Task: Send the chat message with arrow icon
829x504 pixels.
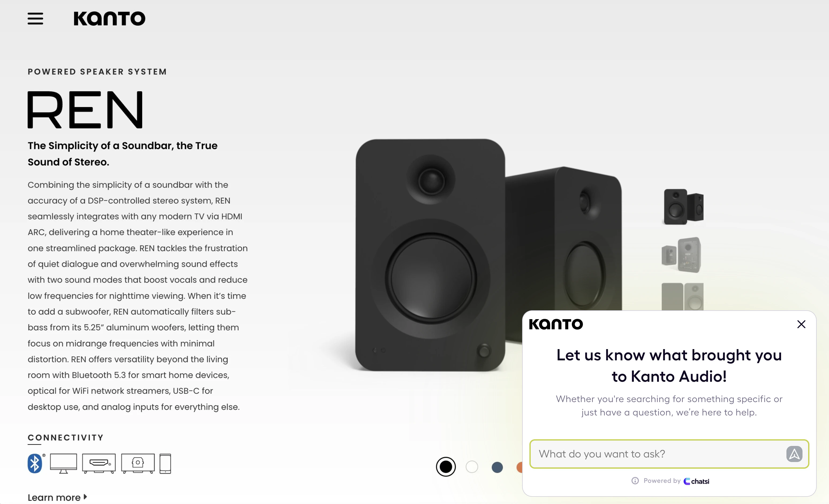Action: [794, 454]
